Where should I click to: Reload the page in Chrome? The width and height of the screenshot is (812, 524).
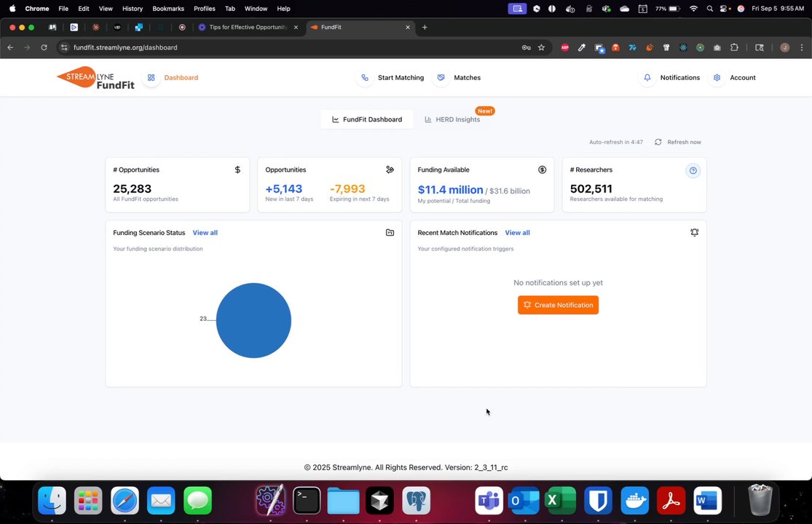[44, 47]
